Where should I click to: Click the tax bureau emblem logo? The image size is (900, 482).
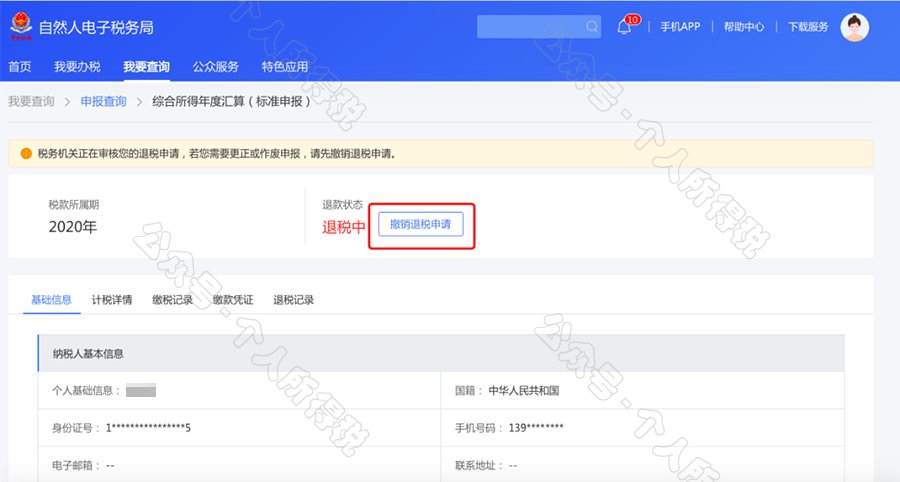click(21, 26)
